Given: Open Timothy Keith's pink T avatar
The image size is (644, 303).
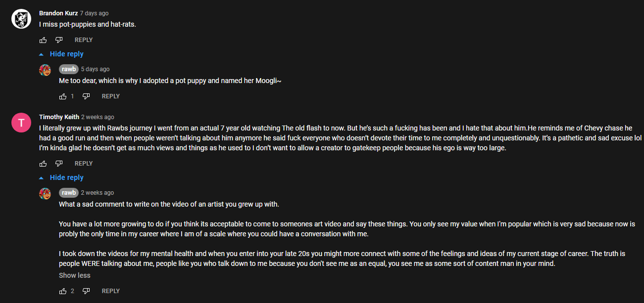Looking at the screenshot, I should 21,123.
